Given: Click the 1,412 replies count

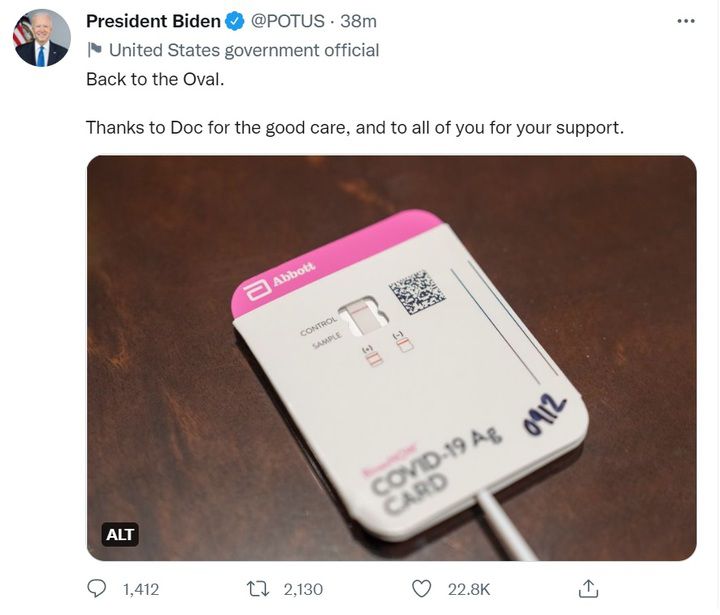Looking at the screenshot, I should tap(140, 589).
